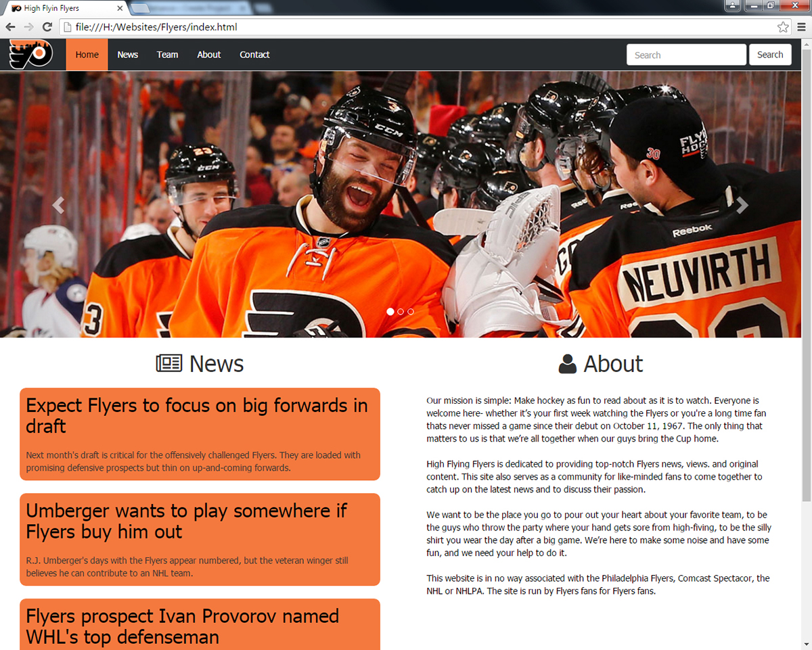Image resolution: width=812 pixels, height=650 pixels.
Task: Open 'Expect Flyers to focus on big forwards' headline
Action: tap(197, 415)
